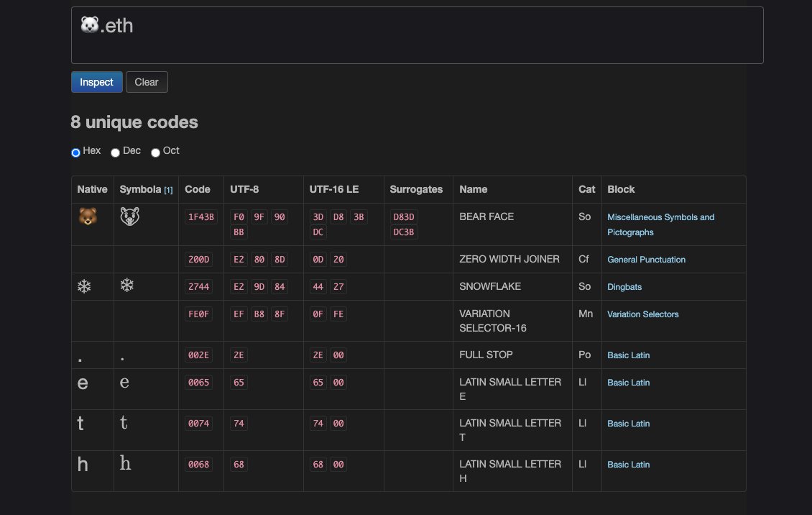Click the native full stop glyph
Screen dimensions: 812x515
(x=78, y=357)
